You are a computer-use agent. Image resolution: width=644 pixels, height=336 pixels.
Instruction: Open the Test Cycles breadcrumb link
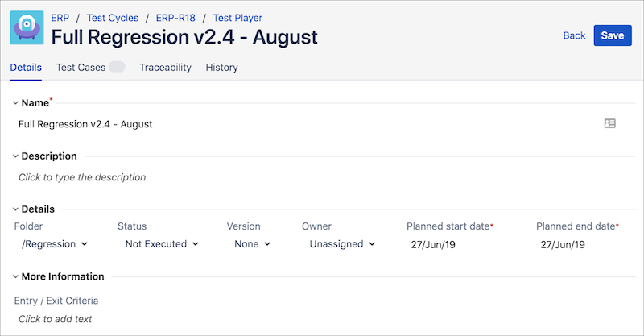click(x=112, y=18)
